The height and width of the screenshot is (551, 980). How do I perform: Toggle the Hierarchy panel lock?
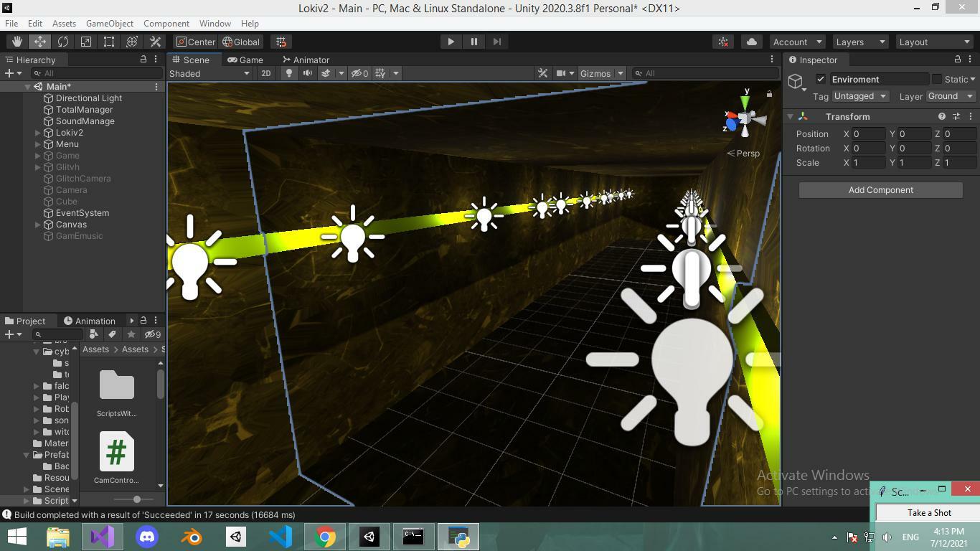[x=143, y=60]
